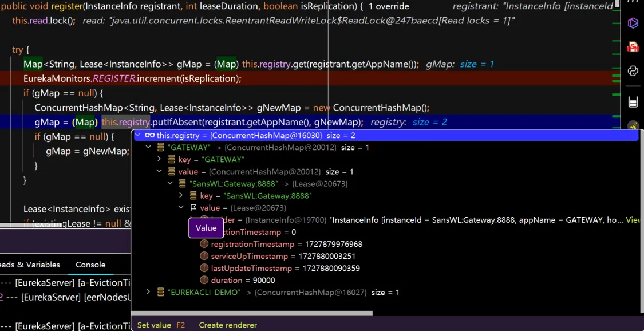Collapse the "SansWL:Gateway:8888" entry
This screenshot has height=331, width=644.
tap(171, 183)
